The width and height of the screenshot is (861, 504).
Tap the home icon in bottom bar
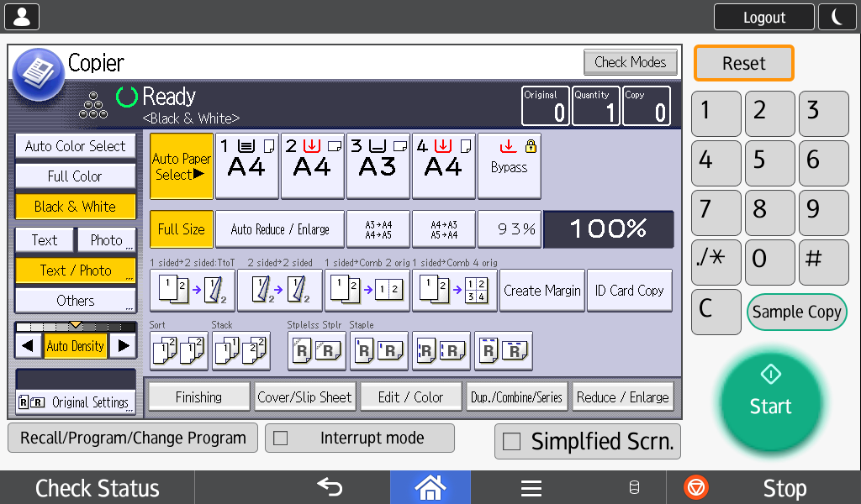click(430, 487)
